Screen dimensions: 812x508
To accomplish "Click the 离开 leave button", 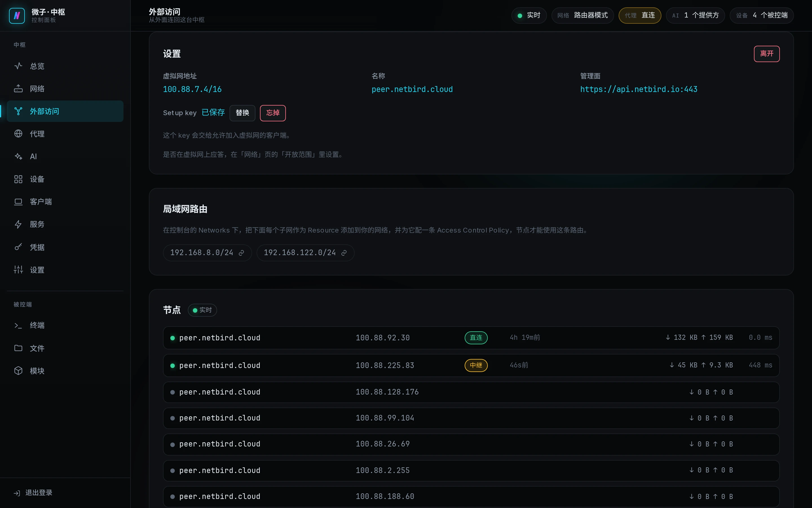I will coord(766,54).
